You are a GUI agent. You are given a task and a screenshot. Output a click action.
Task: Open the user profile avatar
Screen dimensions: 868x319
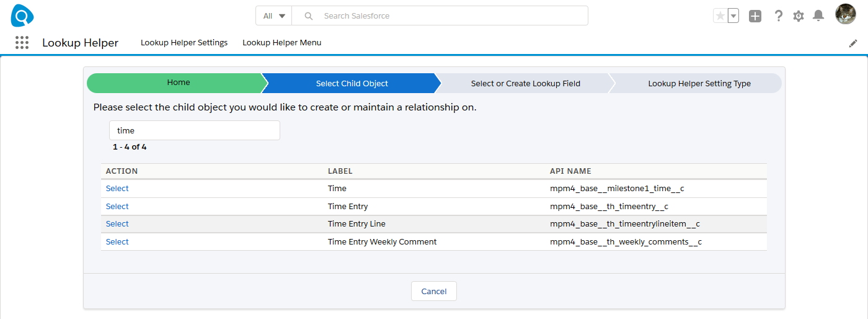point(846,14)
